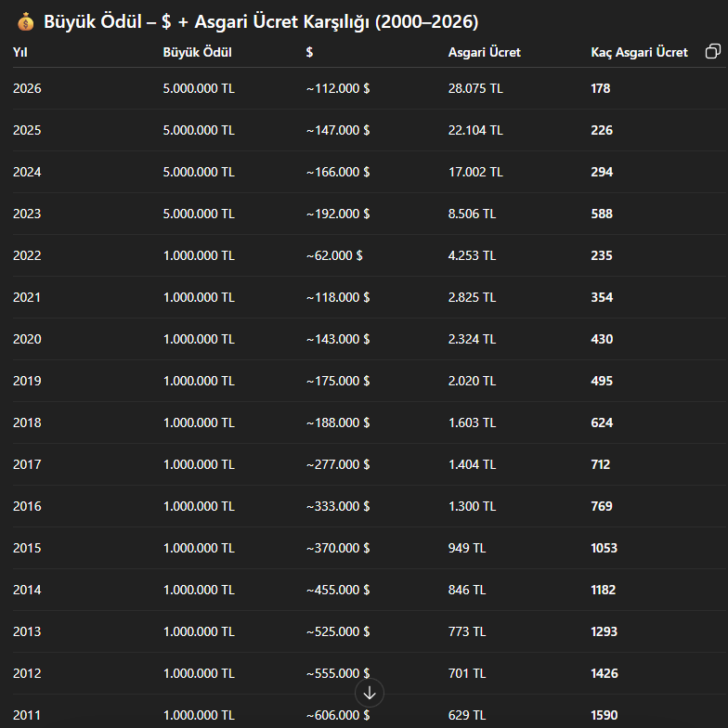Click the 8.506 TL cell
Viewport: 728px width, 728px height.
[x=472, y=214]
